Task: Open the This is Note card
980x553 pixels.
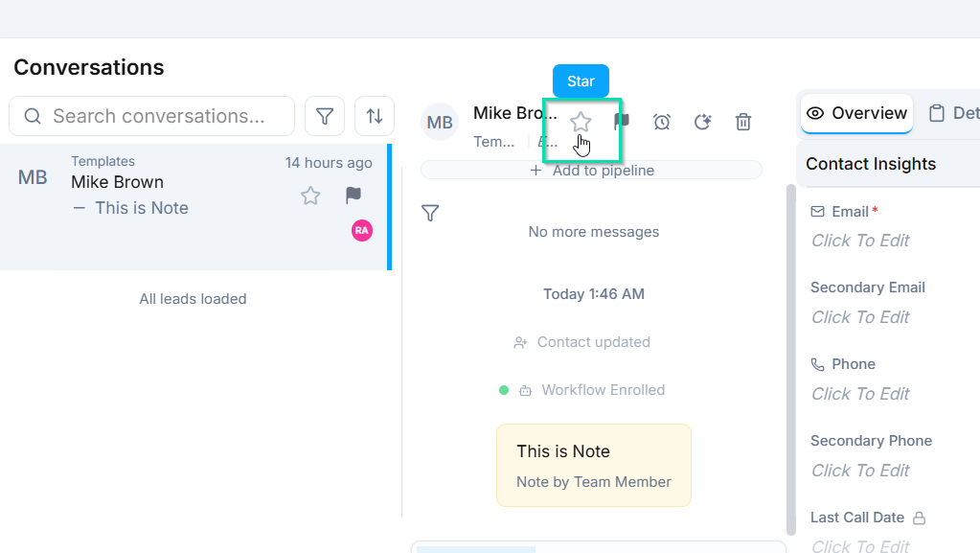Action: pos(593,465)
